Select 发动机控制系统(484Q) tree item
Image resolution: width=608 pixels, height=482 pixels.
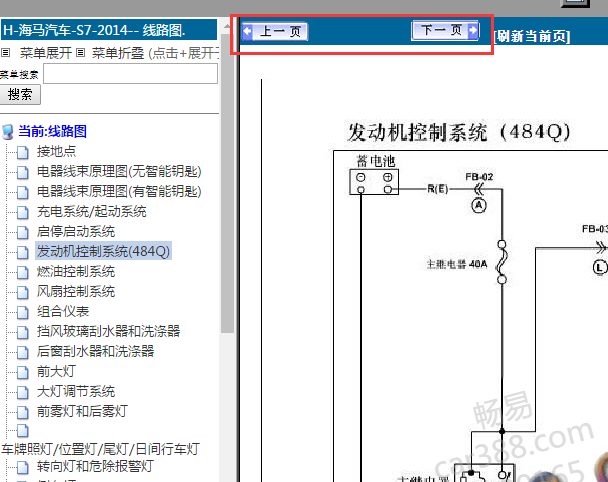(x=103, y=251)
